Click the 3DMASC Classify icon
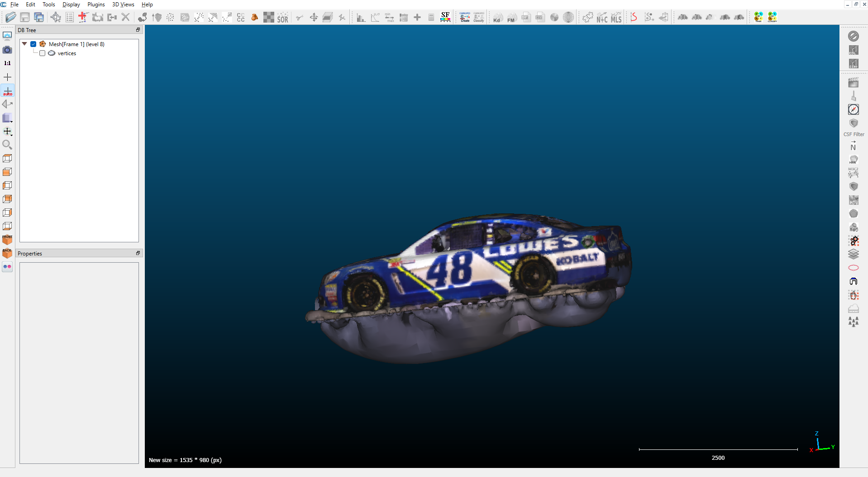The width and height of the screenshot is (868, 477). click(773, 17)
